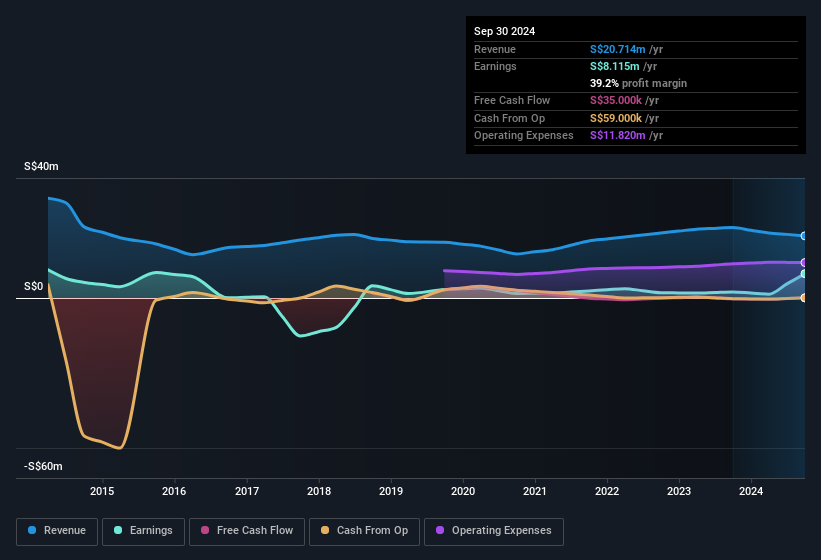Click the Revenue line endpoint marker
821x560 pixels.
[804, 236]
